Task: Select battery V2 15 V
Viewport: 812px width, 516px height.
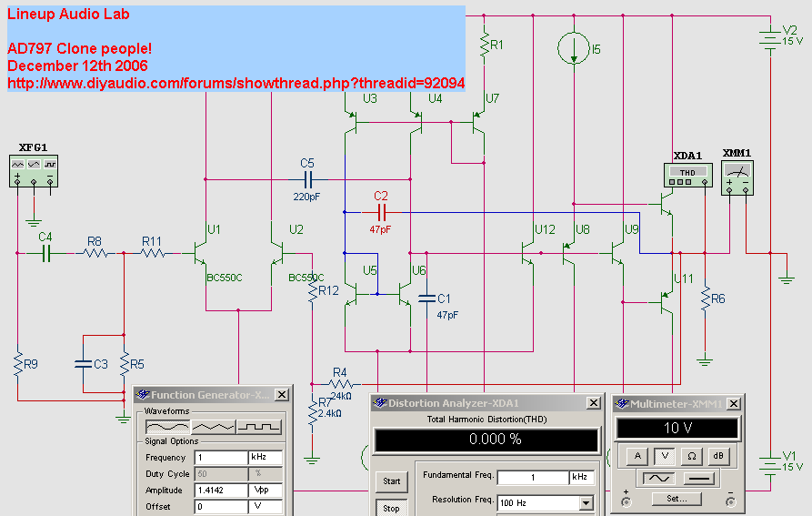Action: tap(770, 40)
